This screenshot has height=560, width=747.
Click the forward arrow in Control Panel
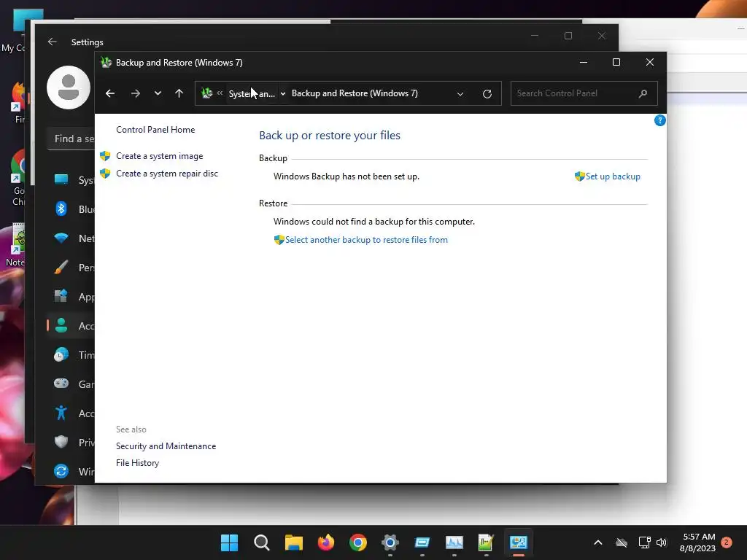[x=135, y=93]
